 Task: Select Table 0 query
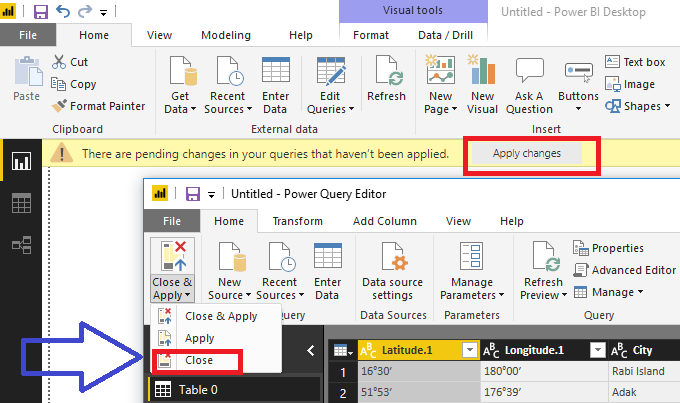click(235, 390)
